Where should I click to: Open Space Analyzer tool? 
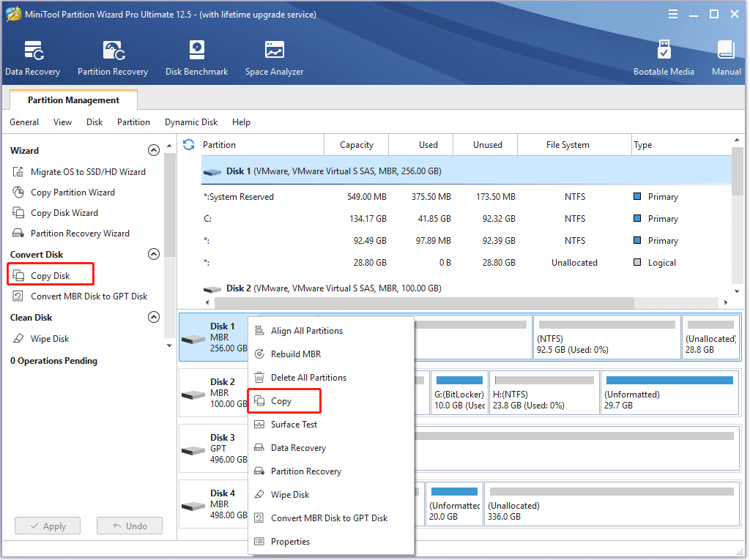coord(274,58)
